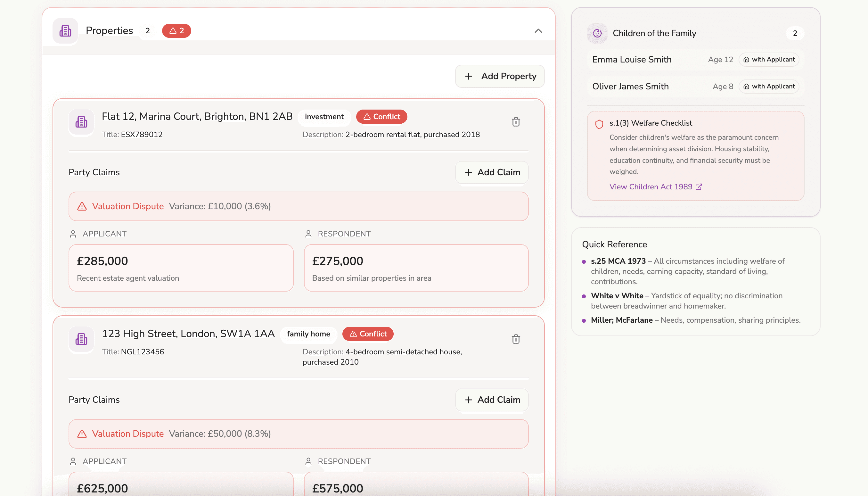Delete the Marina Court Brighton property
Image resolution: width=868 pixels, height=496 pixels.
[x=516, y=122]
